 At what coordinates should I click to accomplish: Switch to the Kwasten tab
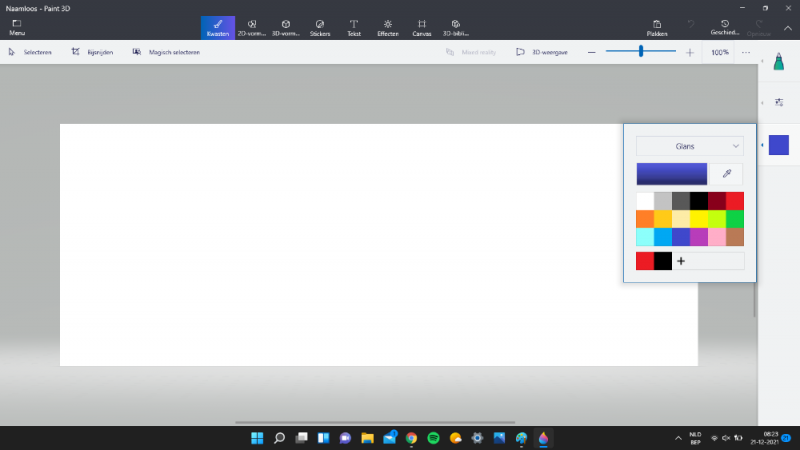[x=218, y=27]
